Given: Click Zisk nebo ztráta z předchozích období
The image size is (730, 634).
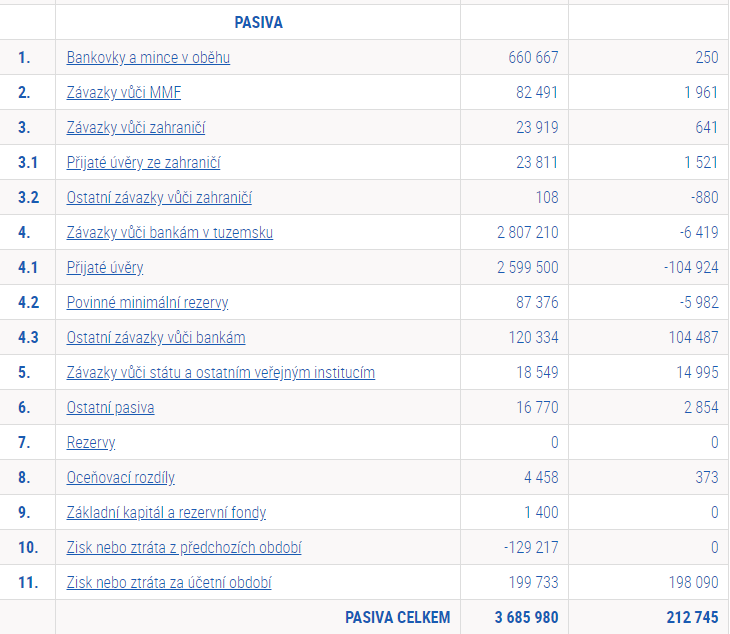Looking at the screenshot, I should pyautogui.click(x=184, y=547).
